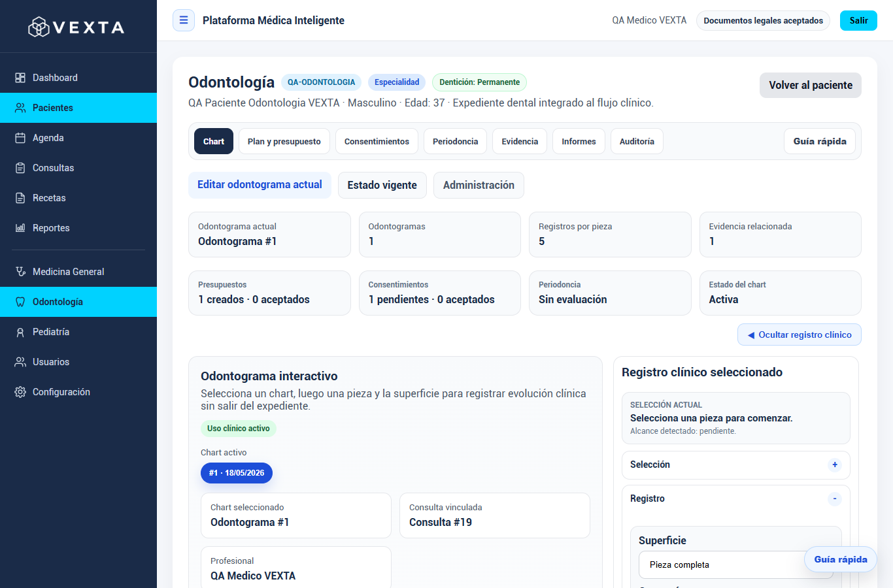Viewport: 893px width, 588px height.
Task: Open Guía rápida in the tab bar
Action: tap(820, 141)
